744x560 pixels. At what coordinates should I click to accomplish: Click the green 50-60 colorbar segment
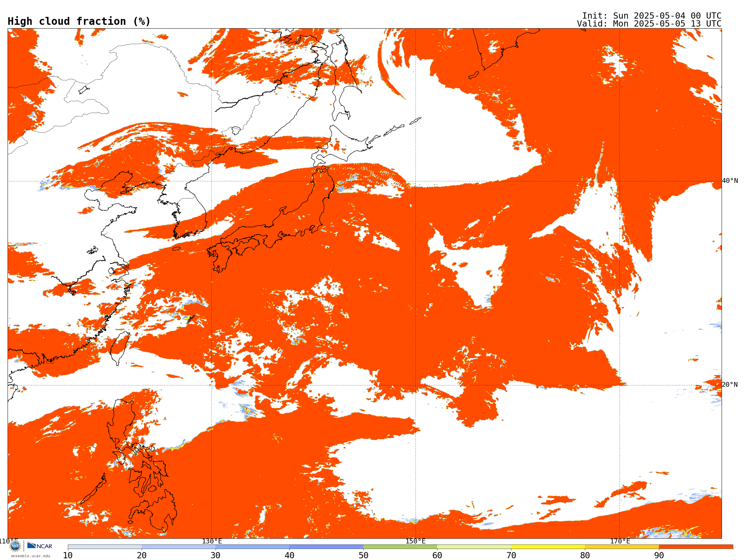tap(400, 547)
